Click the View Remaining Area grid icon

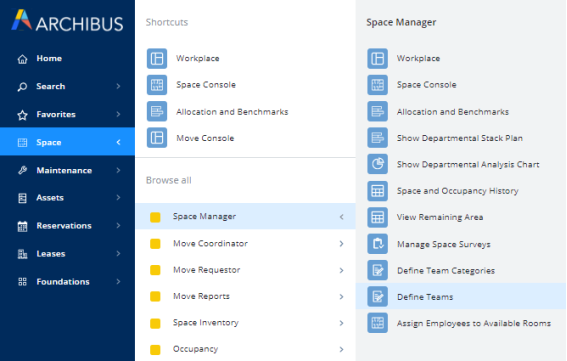tap(378, 217)
